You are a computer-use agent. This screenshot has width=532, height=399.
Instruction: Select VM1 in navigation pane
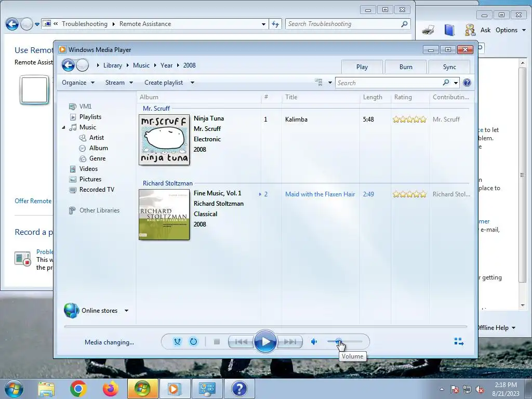pos(85,106)
